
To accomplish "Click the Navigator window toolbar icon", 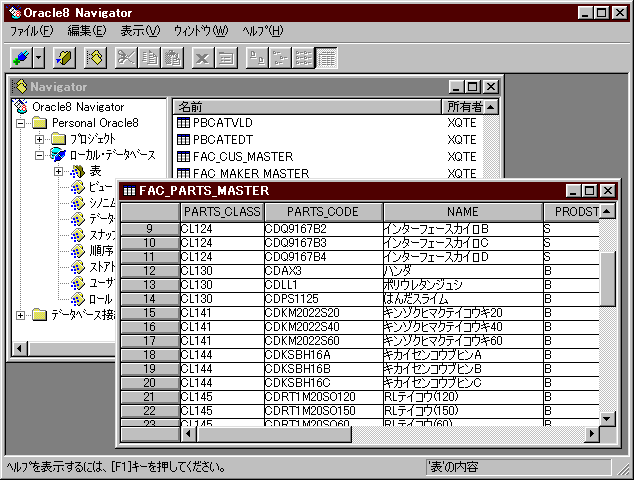I will tap(95, 58).
